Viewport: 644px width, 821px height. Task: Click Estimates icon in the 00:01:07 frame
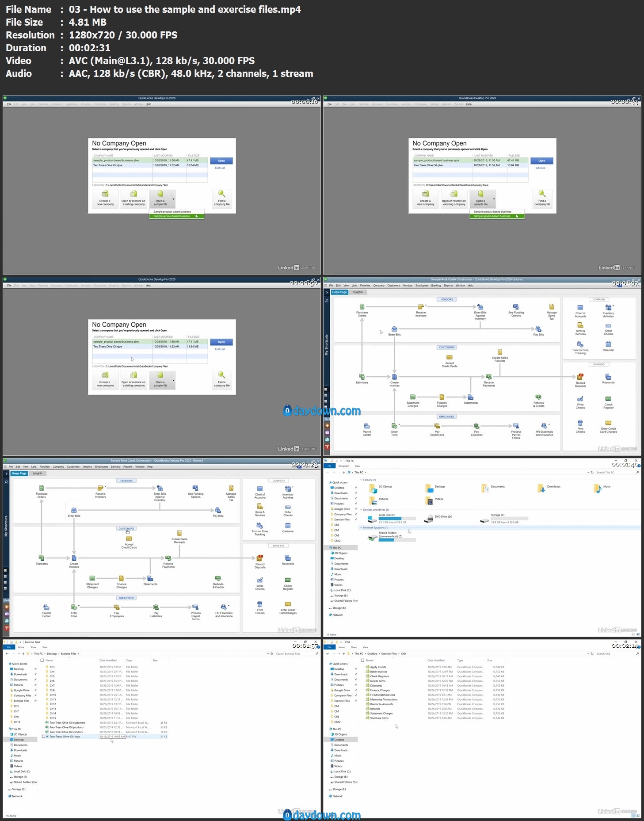point(362,377)
